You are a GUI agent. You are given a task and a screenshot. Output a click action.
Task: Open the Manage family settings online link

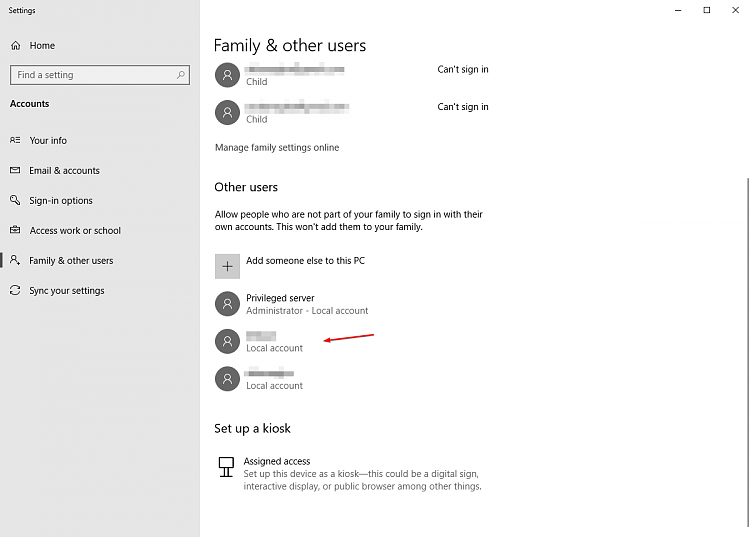coord(277,147)
